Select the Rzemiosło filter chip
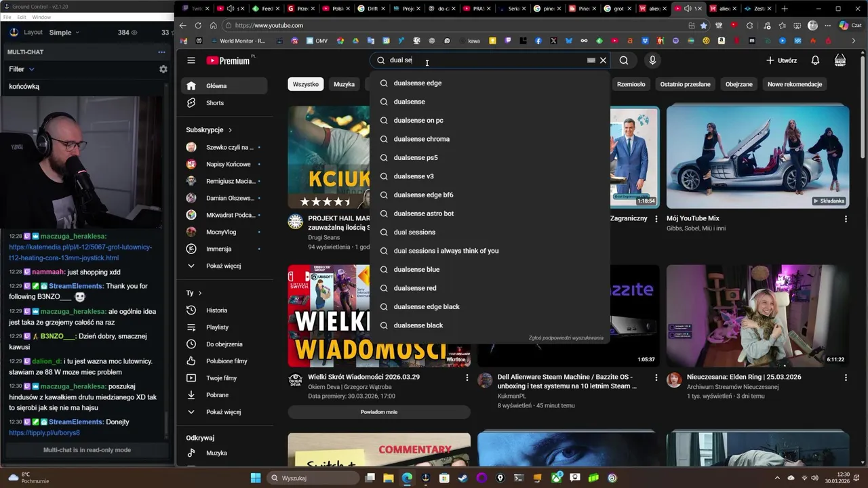The width and height of the screenshot is (868, 488). pyautogui.click(x=631, y=84)
